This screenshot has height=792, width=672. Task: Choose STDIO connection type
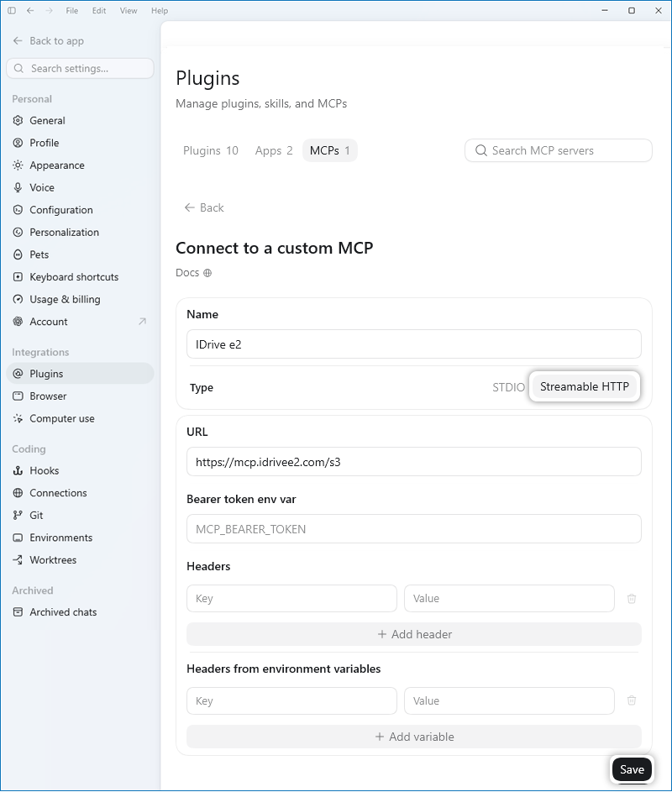[x=508, y=387]
